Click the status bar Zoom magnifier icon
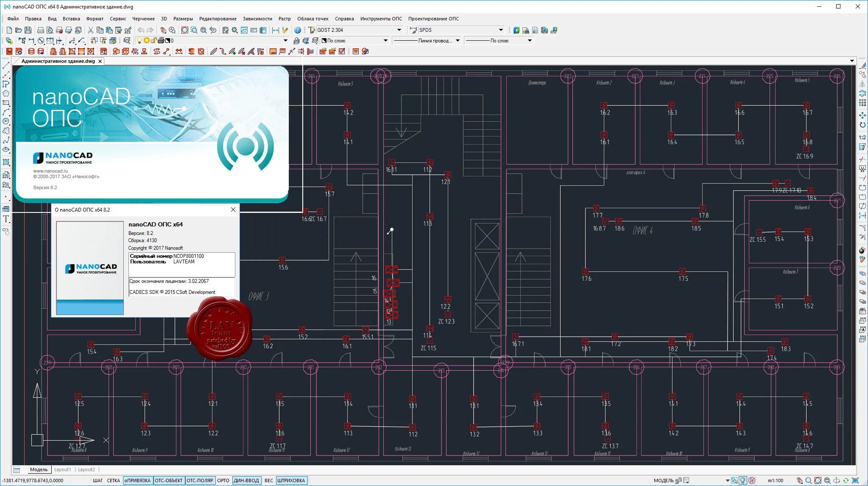 809,480
